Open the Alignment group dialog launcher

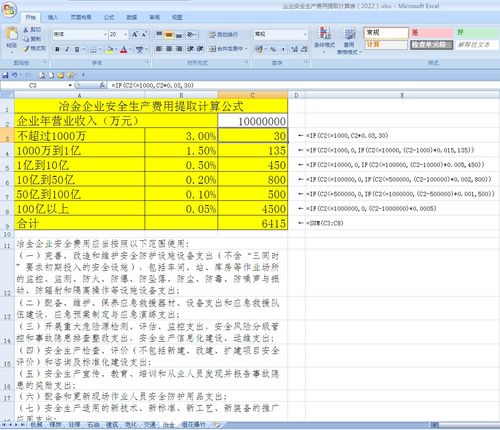pos(247,62)
